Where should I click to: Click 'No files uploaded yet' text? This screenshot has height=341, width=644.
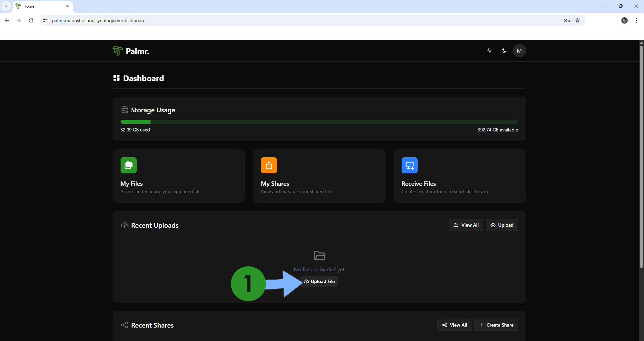319,269
